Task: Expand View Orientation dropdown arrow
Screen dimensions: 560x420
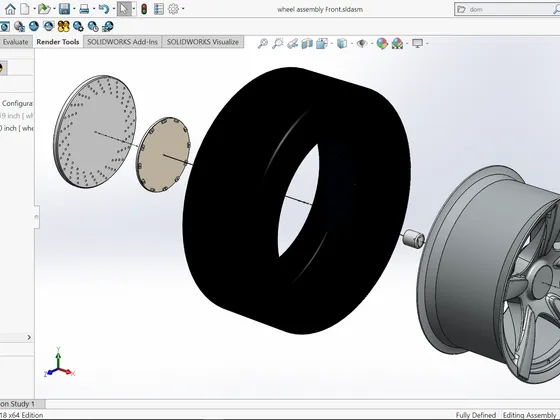Action: point(332,44)
